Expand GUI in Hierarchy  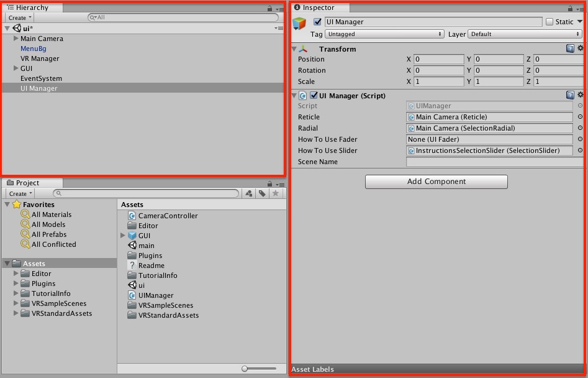coord(16,68)
